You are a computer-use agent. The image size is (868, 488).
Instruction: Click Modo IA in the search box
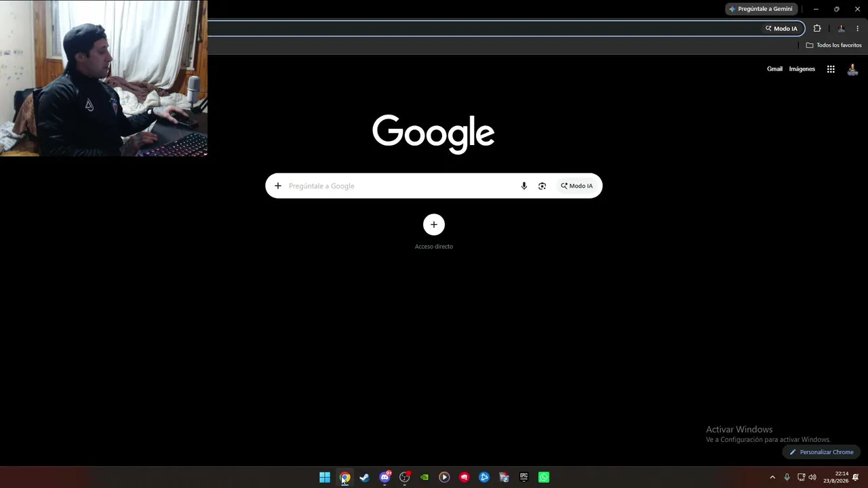coord(576,186)
